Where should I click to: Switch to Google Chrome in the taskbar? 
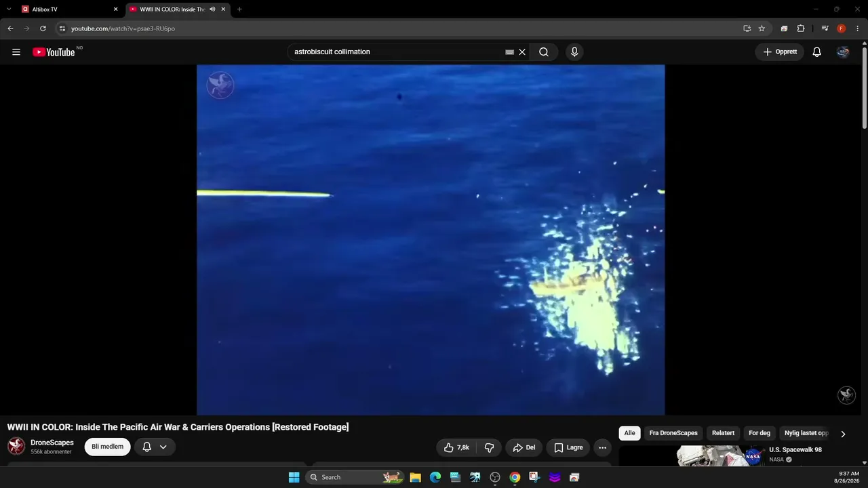tap(515, 477)
